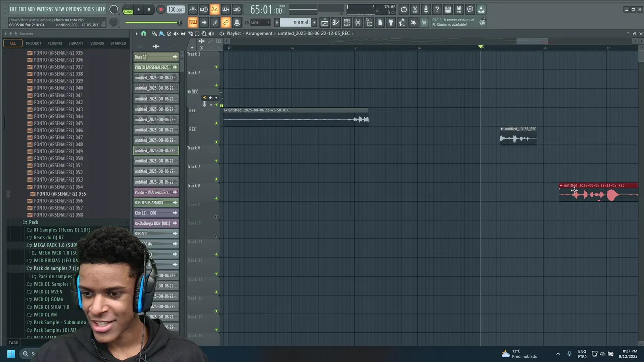Switch to the PLUGINS browser tab
The image size is (644, 362).
click(55, 43)
